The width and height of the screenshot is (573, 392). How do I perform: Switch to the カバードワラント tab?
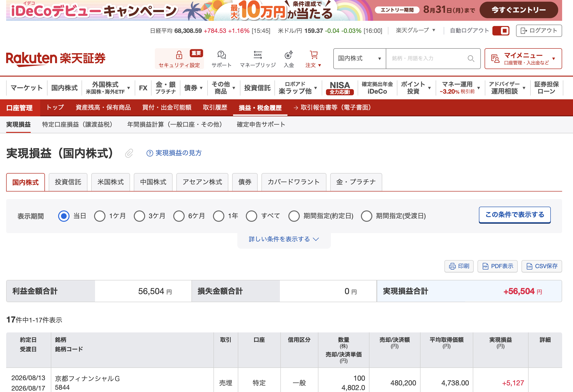coord(294,182)
